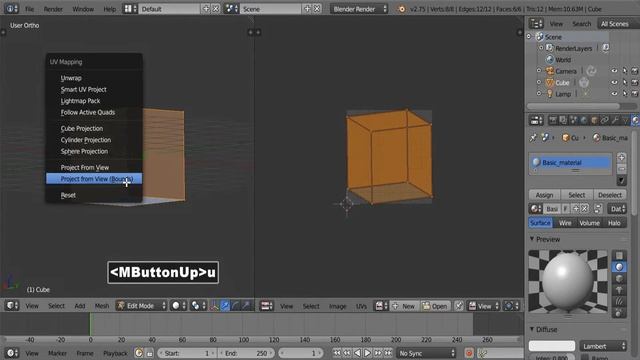Open scene browse icon
The width and height of the screenshot is (640, 360).
[x=231, y=9]
